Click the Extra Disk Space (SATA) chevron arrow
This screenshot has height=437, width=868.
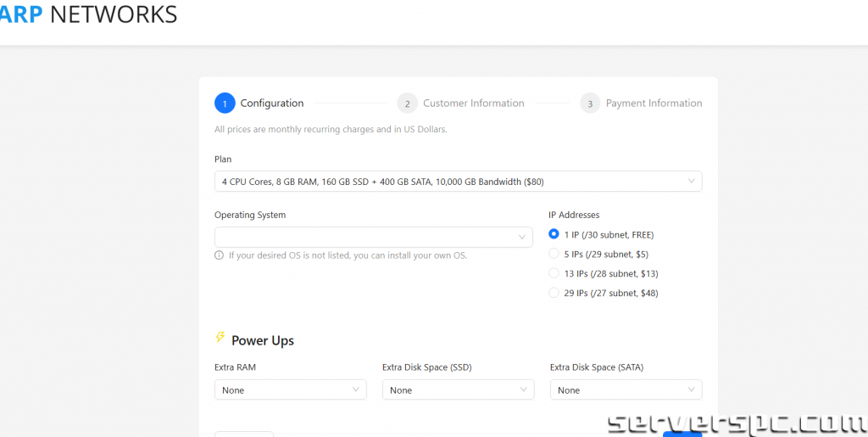(x=691, y=390)
